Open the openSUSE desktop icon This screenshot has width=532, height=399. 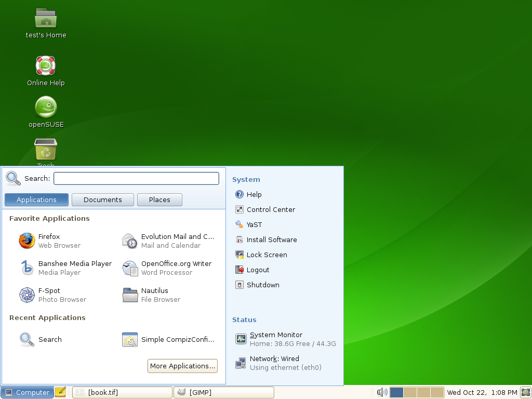46,108
